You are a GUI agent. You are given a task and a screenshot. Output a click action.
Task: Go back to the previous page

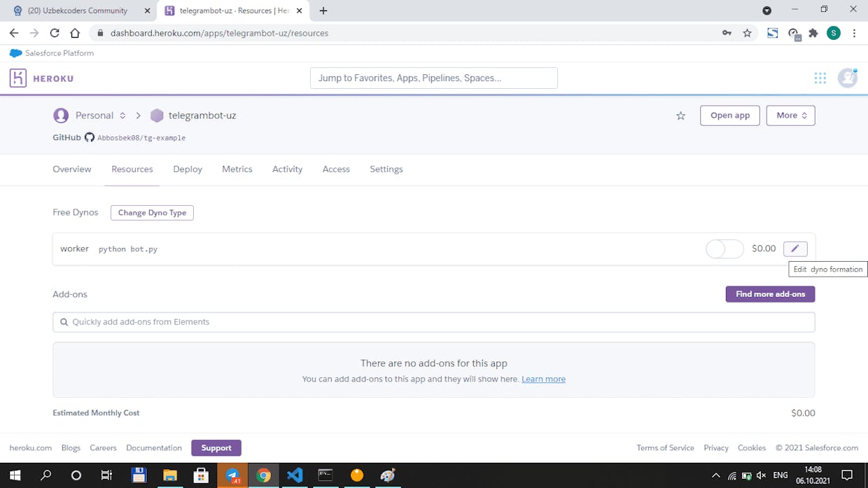coord(14,33)
